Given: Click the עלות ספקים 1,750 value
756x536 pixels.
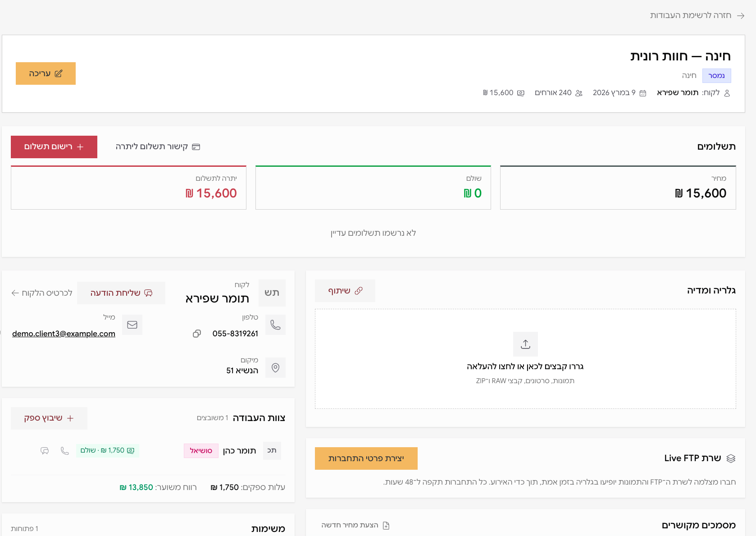Looking at the screenshot, I should click(225, 488).
